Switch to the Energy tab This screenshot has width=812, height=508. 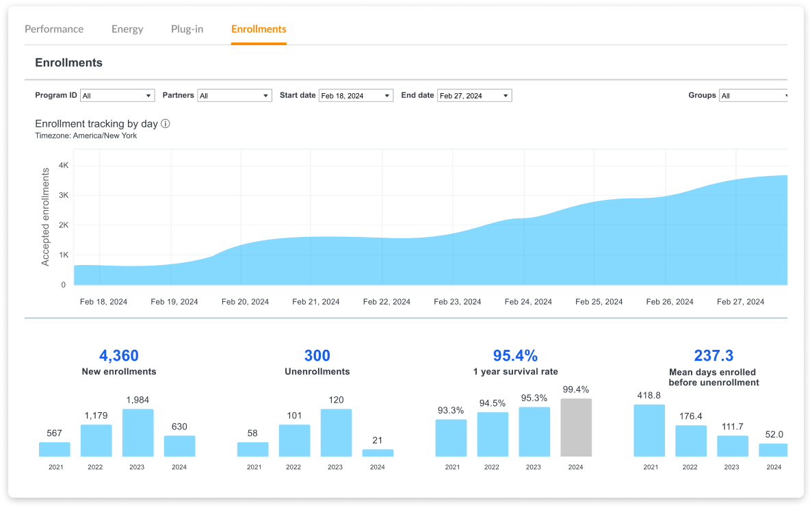coord(127,29)
